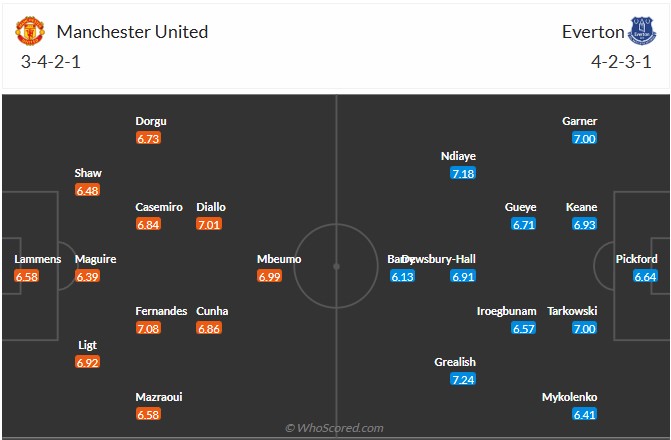Select player Dorgu on the pitch
This screenshot has width=671, height=440.
pyautogui.click(x=151, y=122)
